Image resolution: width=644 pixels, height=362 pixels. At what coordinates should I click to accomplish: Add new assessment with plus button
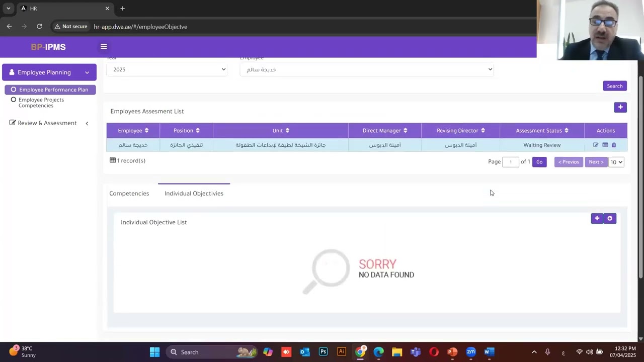[620, 107]
